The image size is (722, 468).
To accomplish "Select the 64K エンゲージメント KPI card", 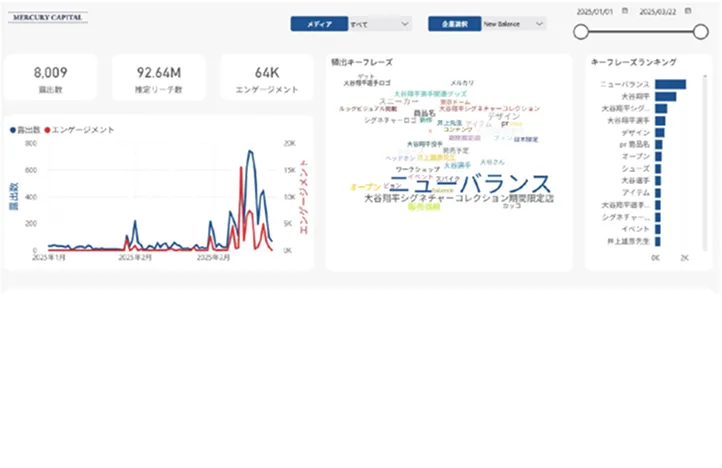I will pyautogui.click(x=267, y=78).
